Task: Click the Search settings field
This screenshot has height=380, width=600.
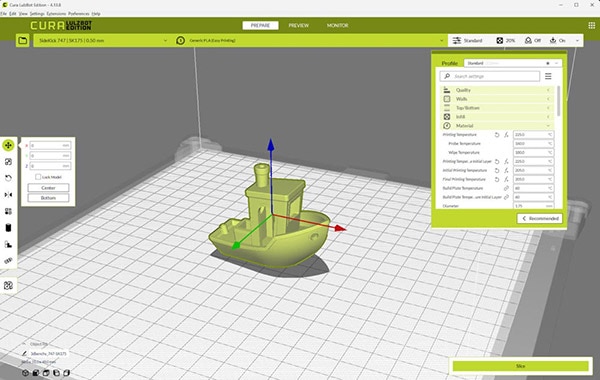Action: (490, 76)
